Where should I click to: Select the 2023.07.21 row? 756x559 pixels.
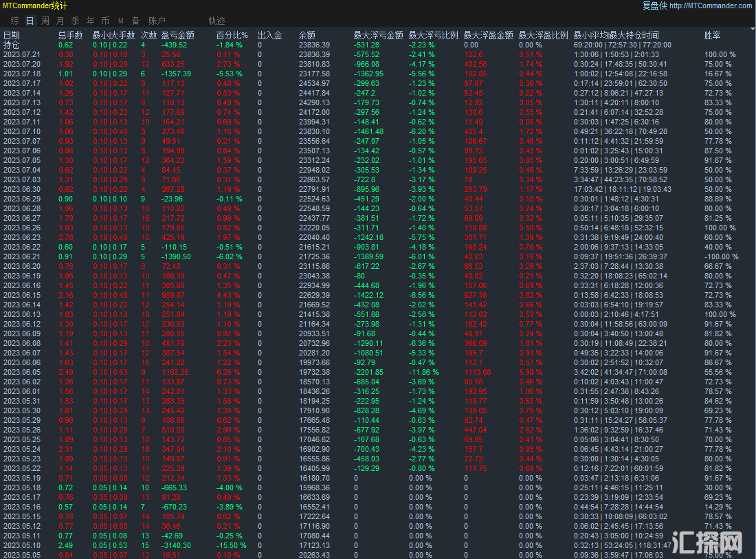coord(22,54)
